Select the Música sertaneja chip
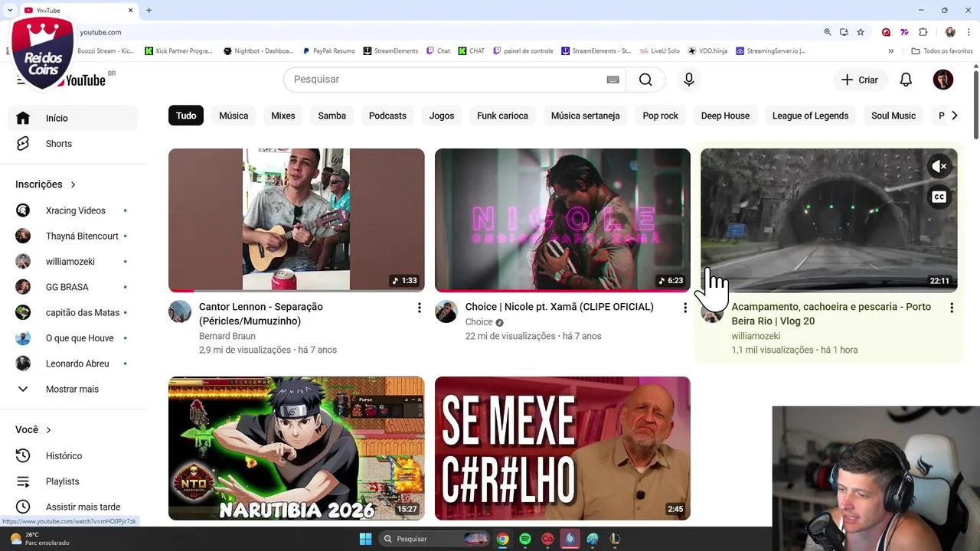This screenshot has height=551, width=980. click(585, 116)
